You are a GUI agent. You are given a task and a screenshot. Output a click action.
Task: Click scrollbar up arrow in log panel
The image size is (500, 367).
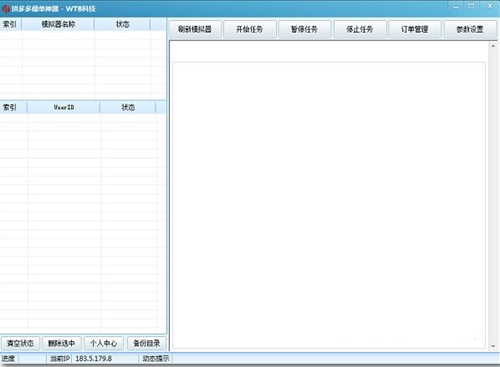pos(493,46)
